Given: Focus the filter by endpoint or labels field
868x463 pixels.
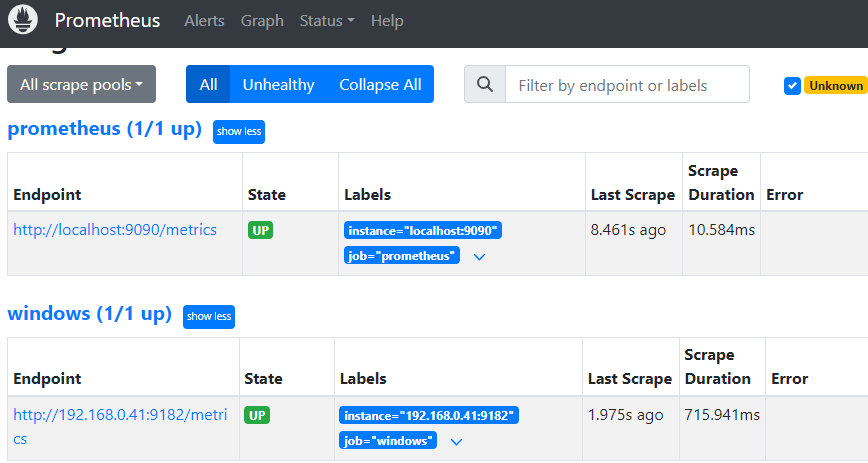Looking at the screenshot, I should [627, 85].
